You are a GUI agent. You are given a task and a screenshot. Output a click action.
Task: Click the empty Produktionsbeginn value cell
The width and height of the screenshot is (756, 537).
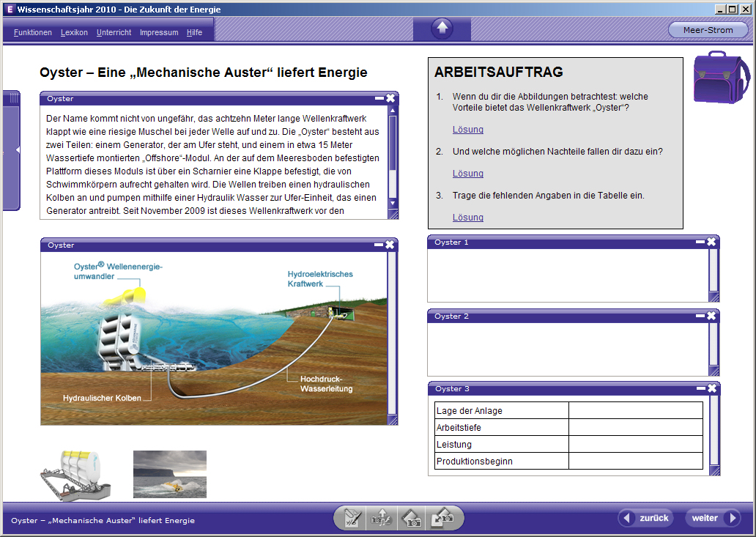tap(635, 461)
